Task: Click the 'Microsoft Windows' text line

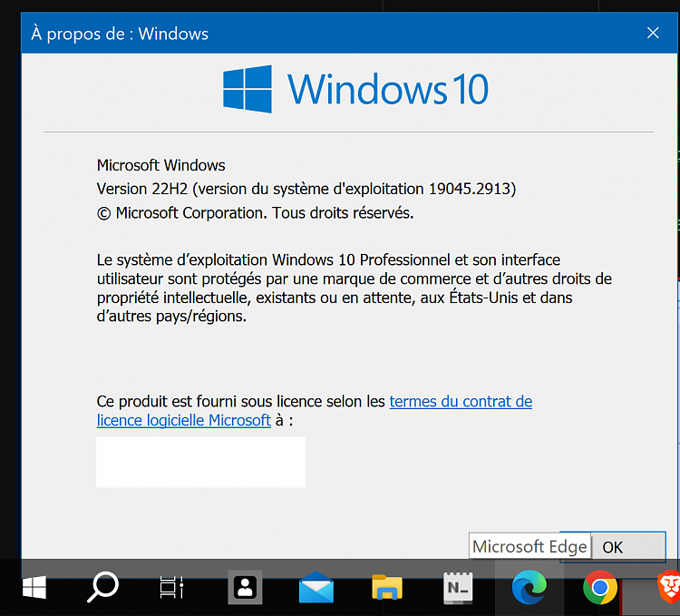Action: pyautogui.click(x=160, y=165)
